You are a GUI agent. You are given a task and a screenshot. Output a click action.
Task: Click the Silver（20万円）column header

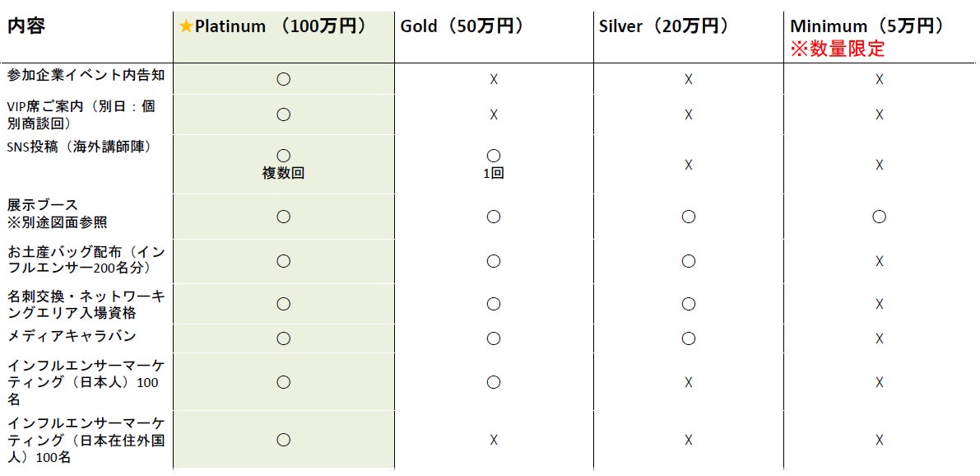[x=664, y=26]
